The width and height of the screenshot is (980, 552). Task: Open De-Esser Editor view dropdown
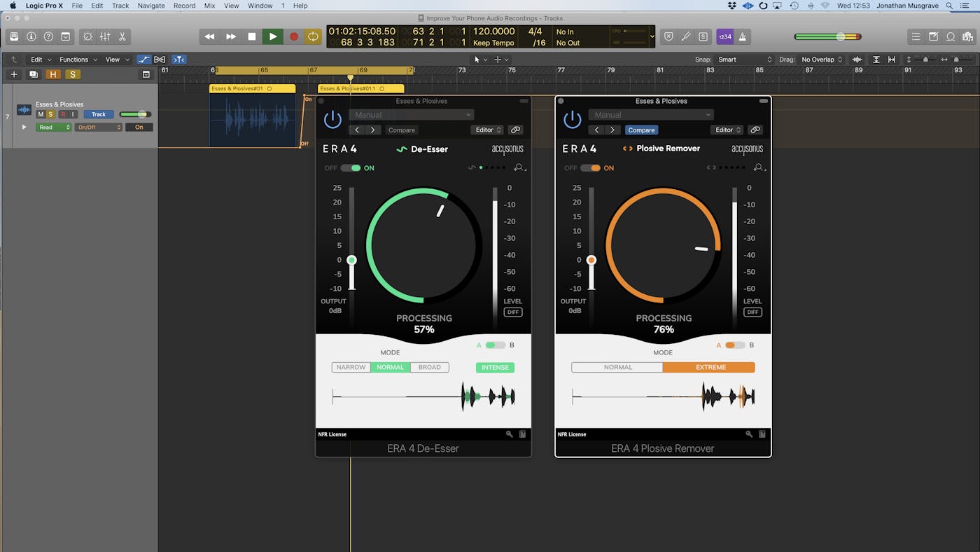(487, 130)
